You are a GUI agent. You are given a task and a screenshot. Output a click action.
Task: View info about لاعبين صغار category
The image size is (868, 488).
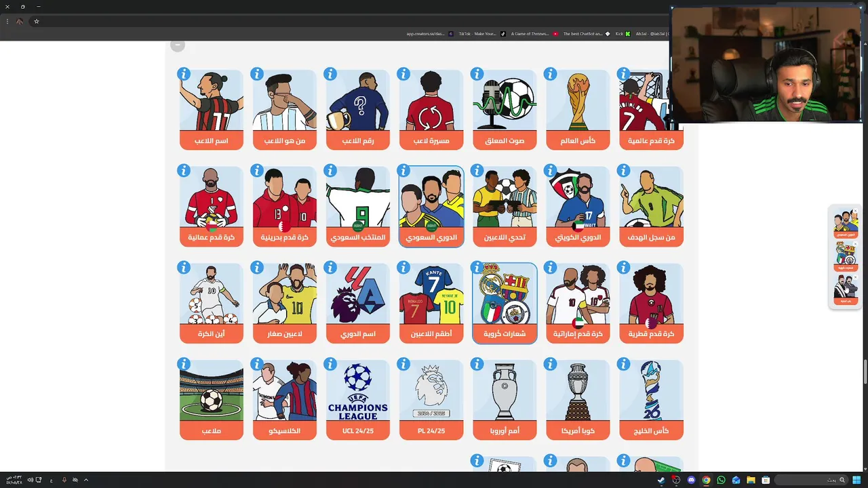(257, 268)
